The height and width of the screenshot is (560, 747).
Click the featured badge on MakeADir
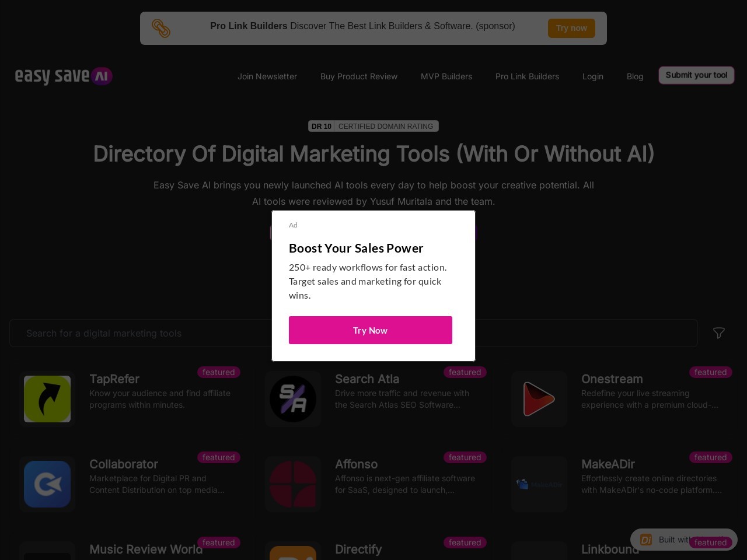click(711, 457)
